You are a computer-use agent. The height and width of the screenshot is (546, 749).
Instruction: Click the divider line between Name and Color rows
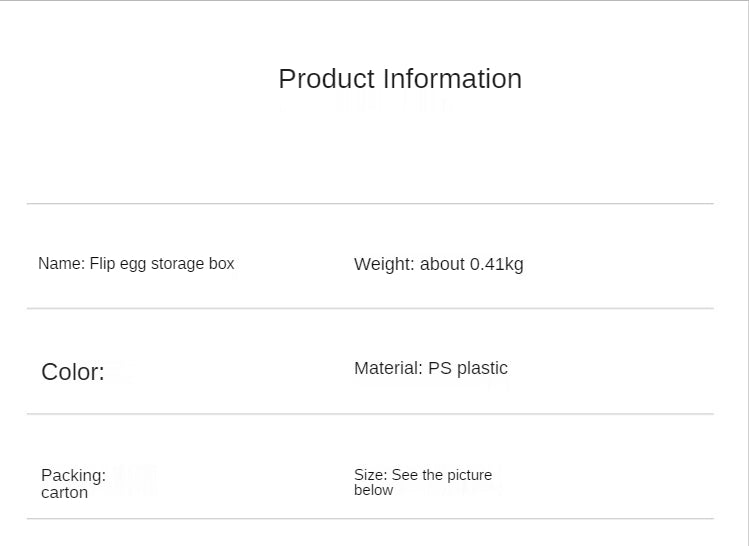[x=370, y=308]
